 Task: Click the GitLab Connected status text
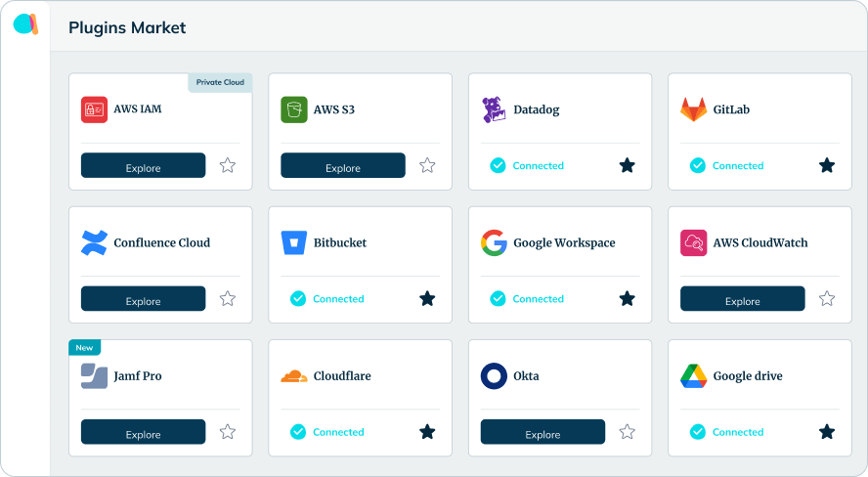click(738, 165)
